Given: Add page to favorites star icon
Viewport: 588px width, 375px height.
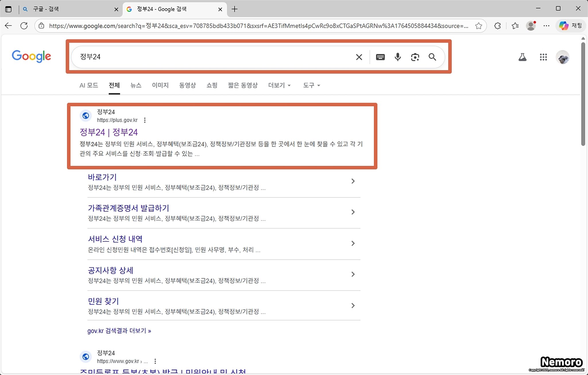Looking at the screenshot, I should tap(478, 26).
